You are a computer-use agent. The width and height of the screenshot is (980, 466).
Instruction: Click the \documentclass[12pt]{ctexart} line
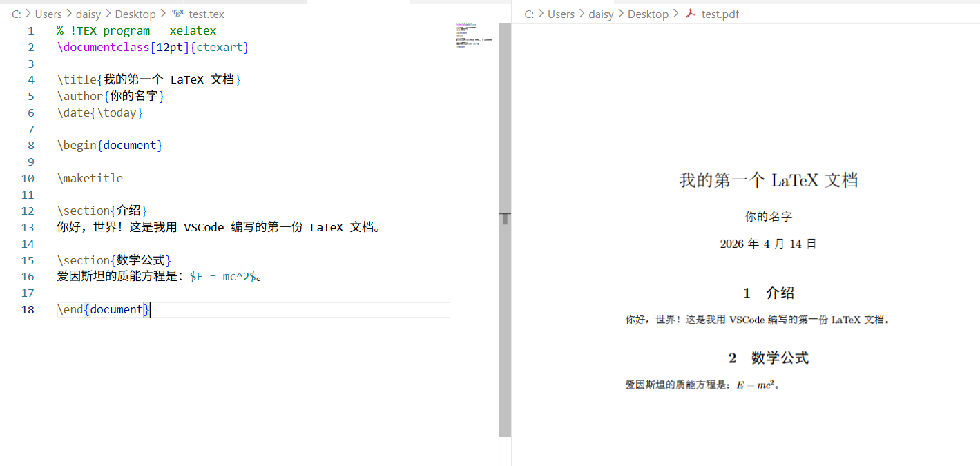(x=153, y=48)
